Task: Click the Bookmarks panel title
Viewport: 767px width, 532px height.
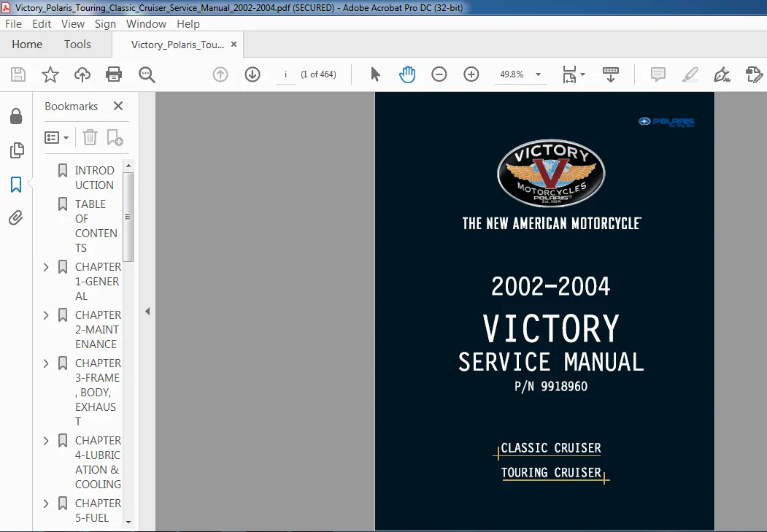Action: click(x=71, y=106)
